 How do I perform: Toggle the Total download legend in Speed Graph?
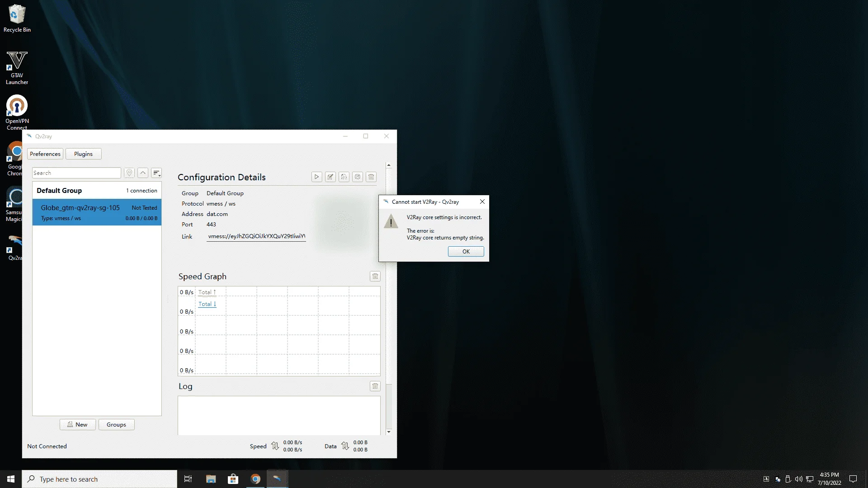coord(207,304)
